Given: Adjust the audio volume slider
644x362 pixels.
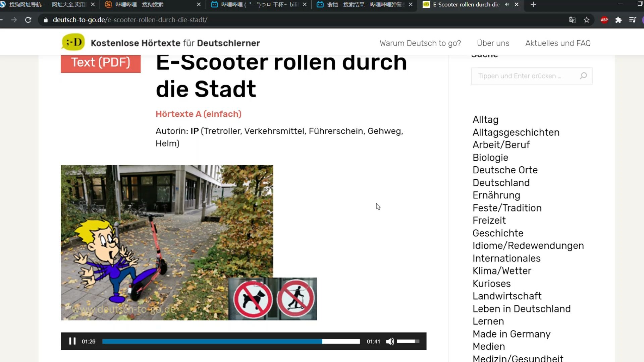Looking at the screenshot, I should pyautogui.click(x=408, y=341).
